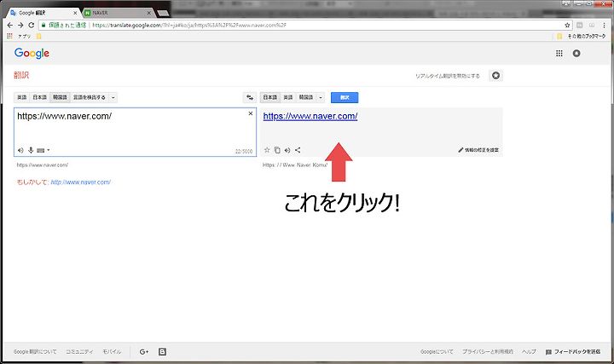The width and height of the screenshot is (614, 364).
Task: Open the input tools selection arrow
Action: pyautogui.click(x=48, y=150)
